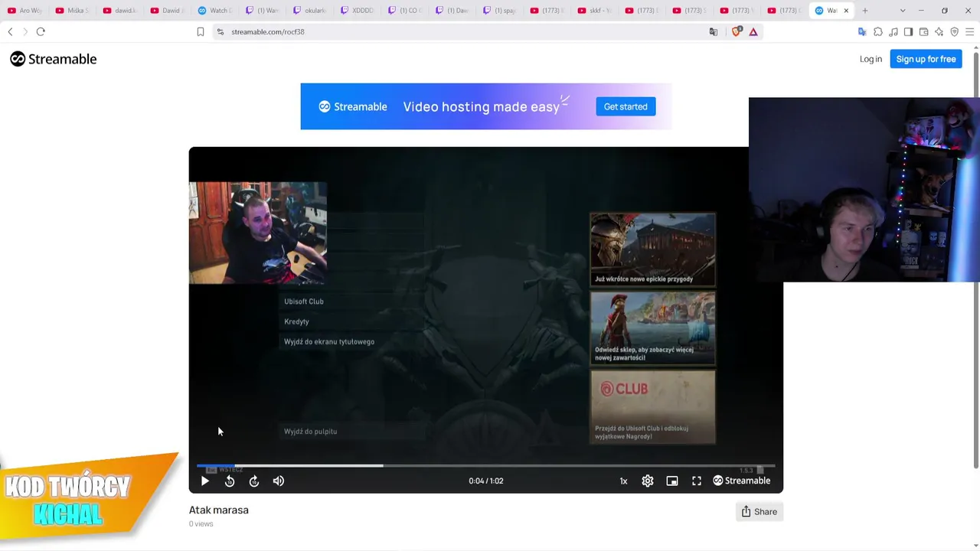Skip forward 10 seconds in video
Image resolution: width=980 pixels, height=551 pixels.
click(x=254, y=481)
